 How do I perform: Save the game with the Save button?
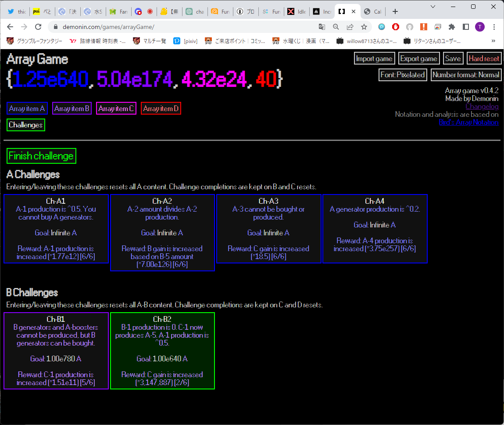(453, 58)
